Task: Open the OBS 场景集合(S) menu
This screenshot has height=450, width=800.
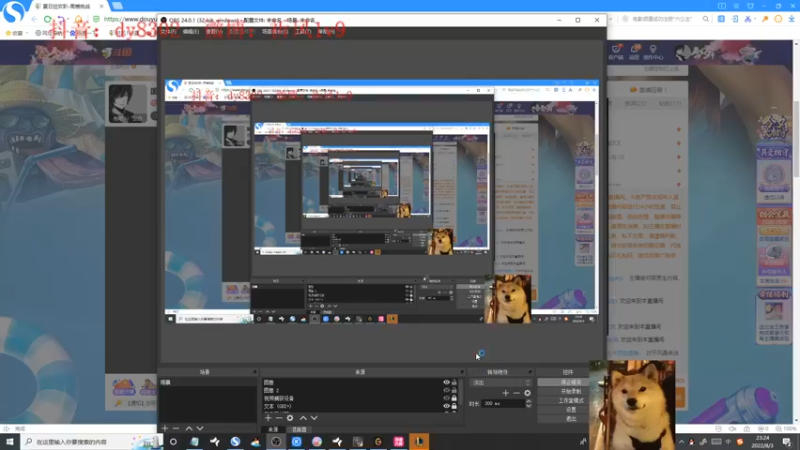Action: (275, 32)
